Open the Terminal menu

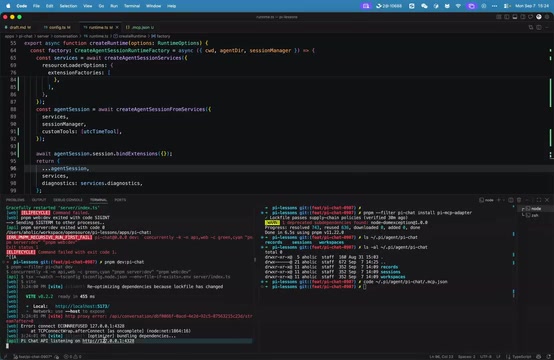(132, 6)
